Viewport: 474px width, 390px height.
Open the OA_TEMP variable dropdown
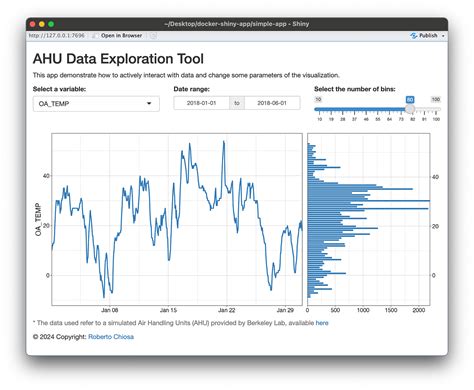pyautogui.click(x=96, y=104)
